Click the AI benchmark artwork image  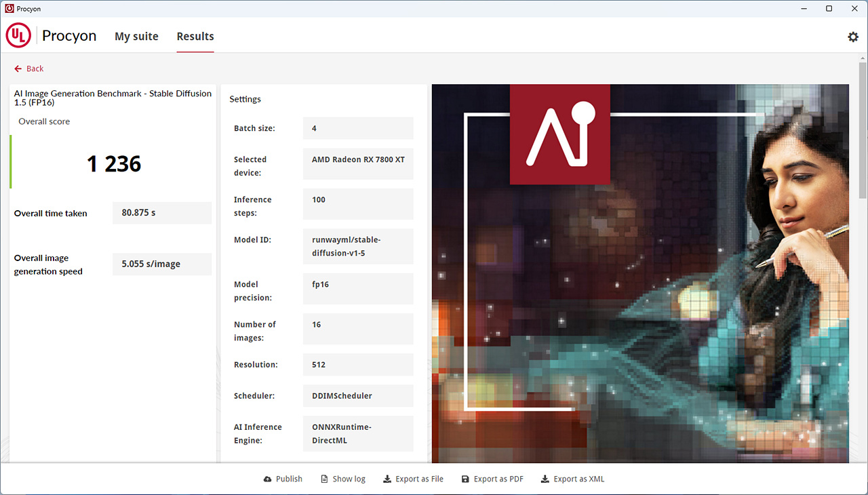(640, 273)
